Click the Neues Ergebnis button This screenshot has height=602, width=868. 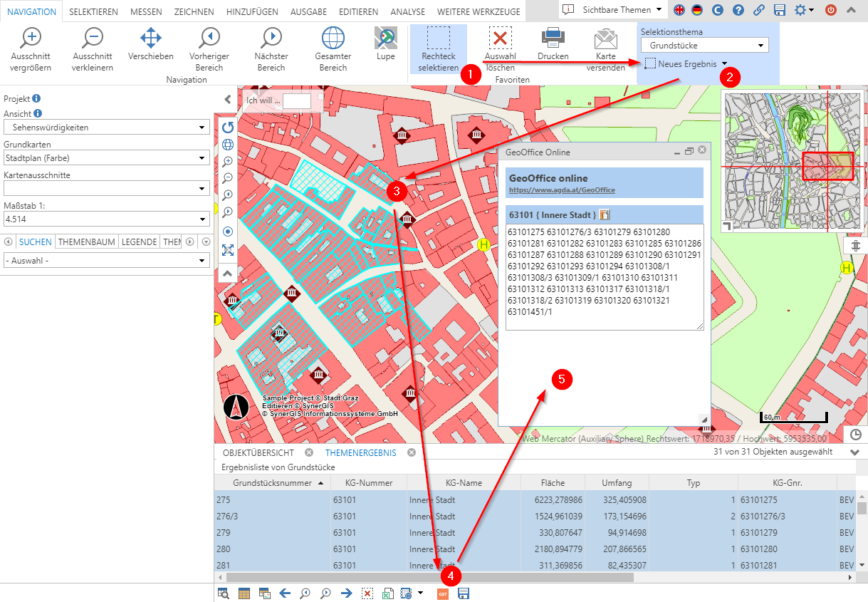click(x=686, y=64)
